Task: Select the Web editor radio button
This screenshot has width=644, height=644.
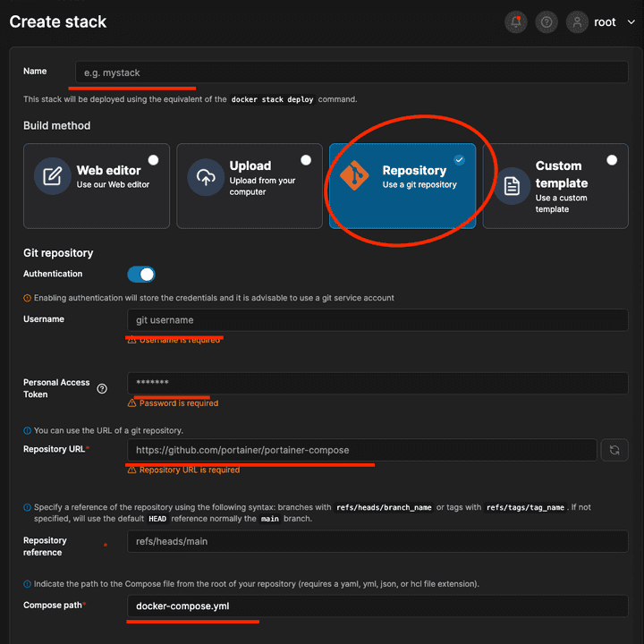Action: 154,160
